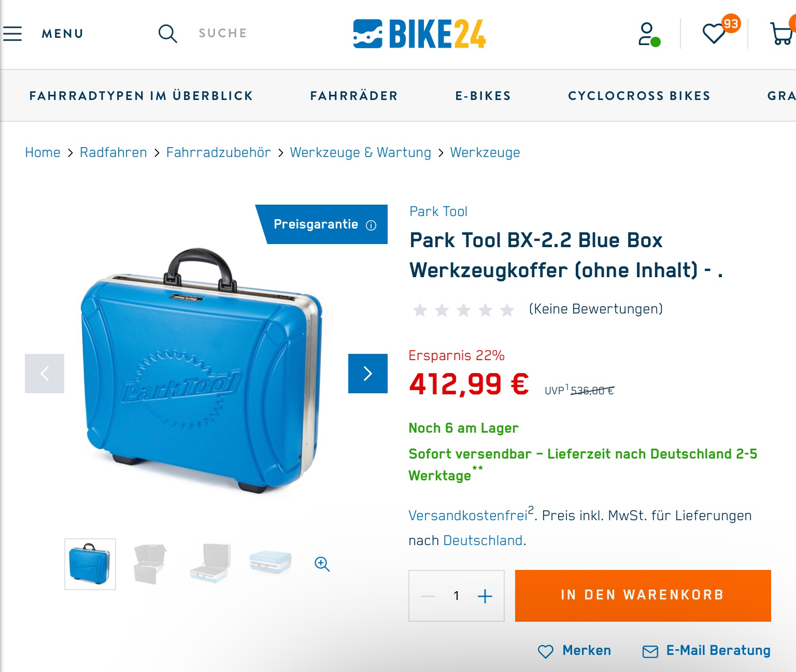Open the E-BIKES category tab
The image size is (796, 672).
coord(483,96)
